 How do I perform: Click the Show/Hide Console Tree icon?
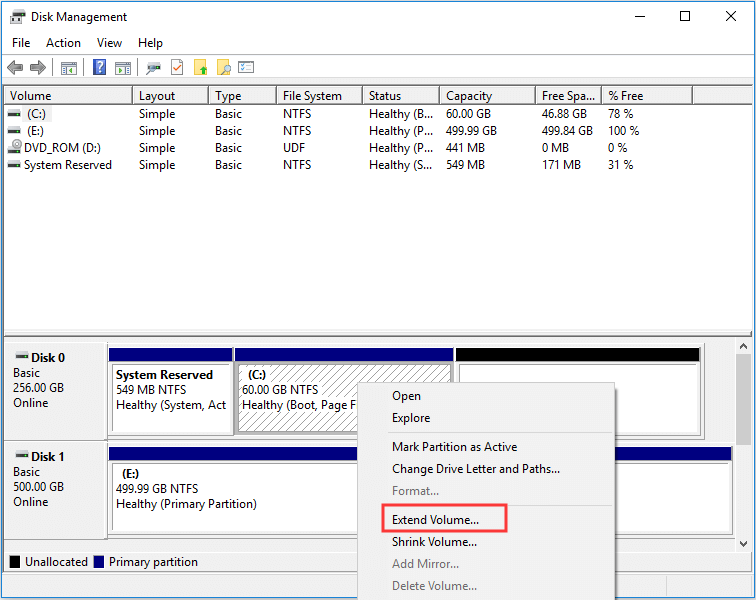click(x=69, y=68)
